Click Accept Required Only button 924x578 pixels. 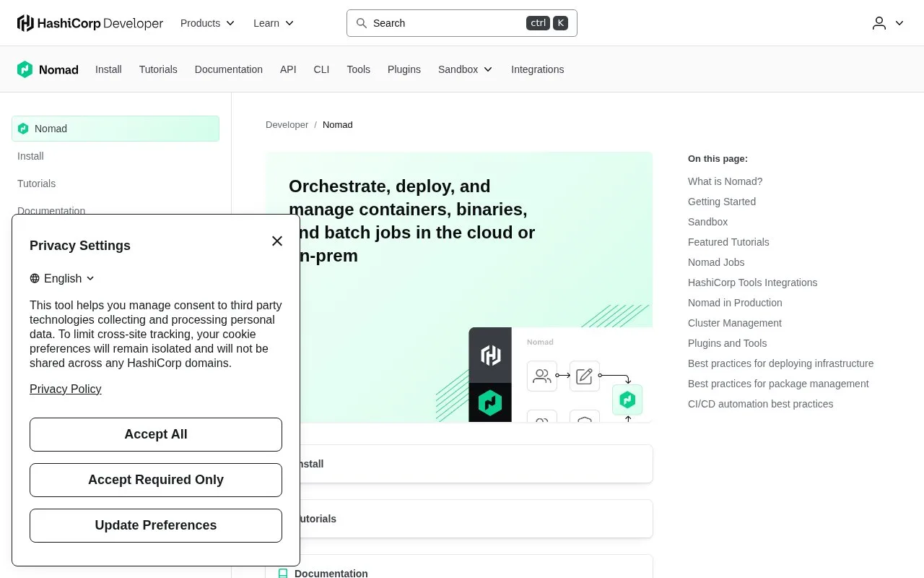[x=156, y=480]
